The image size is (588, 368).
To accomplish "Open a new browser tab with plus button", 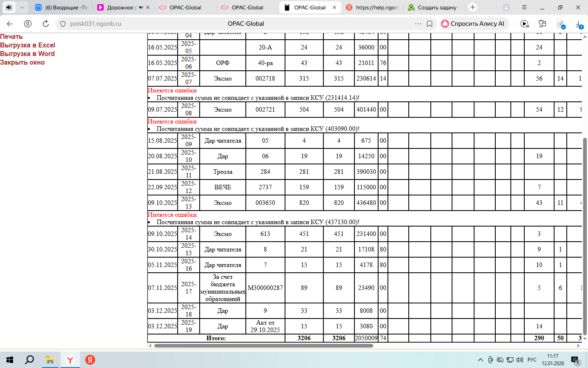I will pos(472,7).
